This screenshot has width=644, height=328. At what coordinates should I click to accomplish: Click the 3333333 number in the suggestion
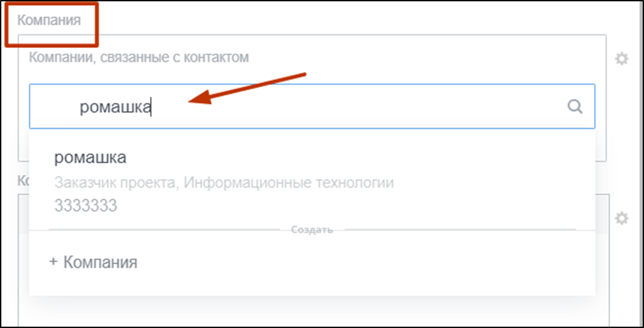click(86, 205)
